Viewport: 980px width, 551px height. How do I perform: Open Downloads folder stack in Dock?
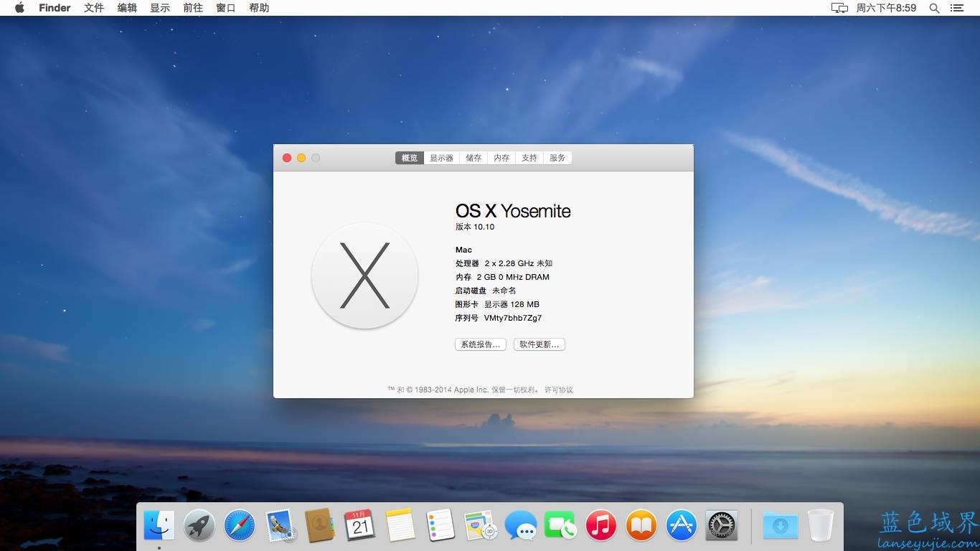click(781, 525)
